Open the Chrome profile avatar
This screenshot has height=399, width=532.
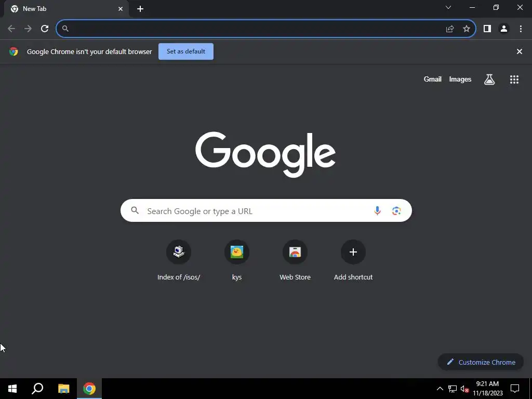(504, 29)
